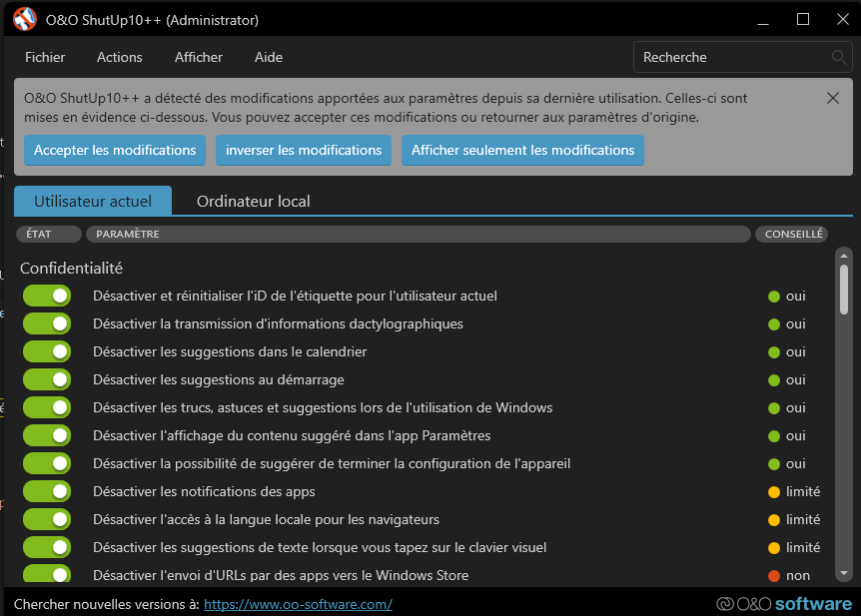Click the scroll-down arrow of the settings list
The width and height of the screenshot is (861, 616).
[844, 573]
